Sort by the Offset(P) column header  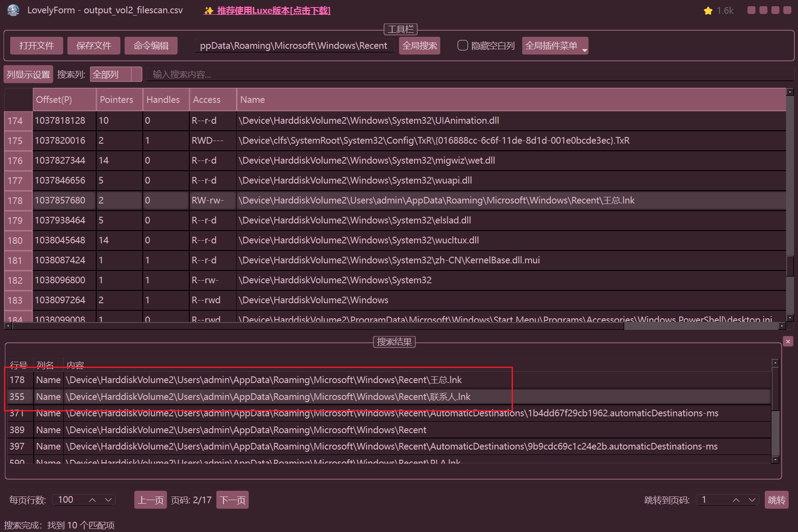coord(54,100)
